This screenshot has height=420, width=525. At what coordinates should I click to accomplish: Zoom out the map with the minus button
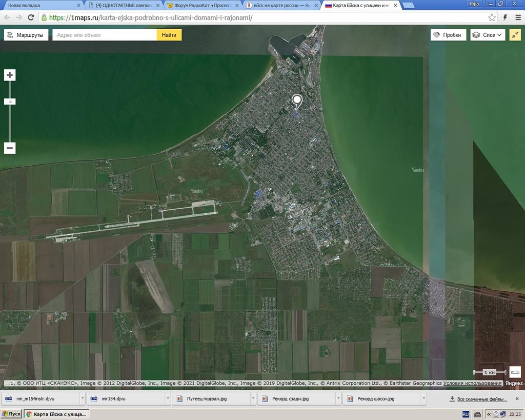(x=10, y=148)
